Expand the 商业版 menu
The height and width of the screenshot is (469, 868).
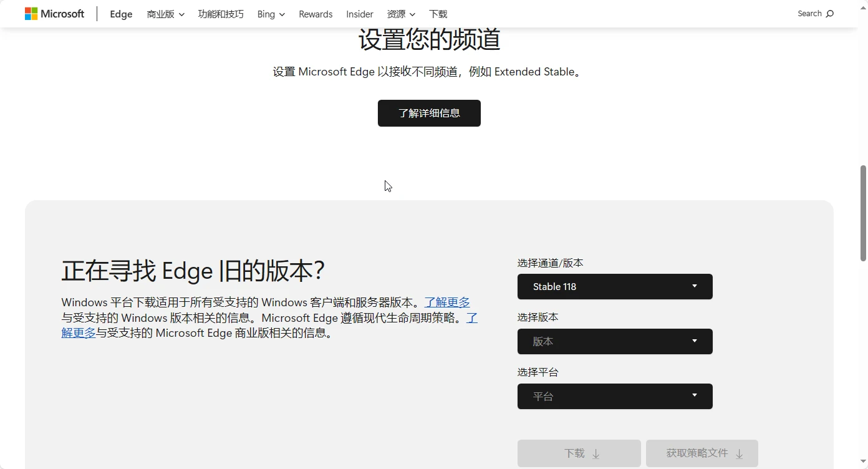(x=165, y=14)
